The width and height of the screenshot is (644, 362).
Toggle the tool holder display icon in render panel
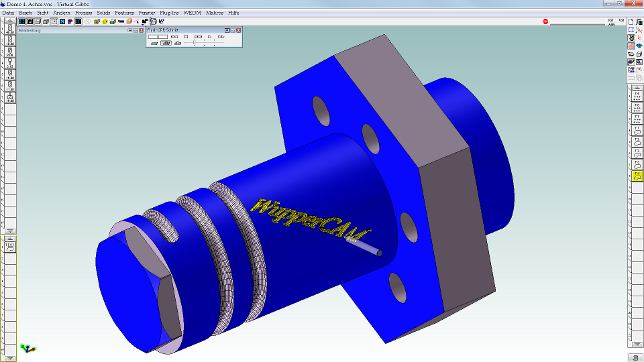click(x=177, y=43)
